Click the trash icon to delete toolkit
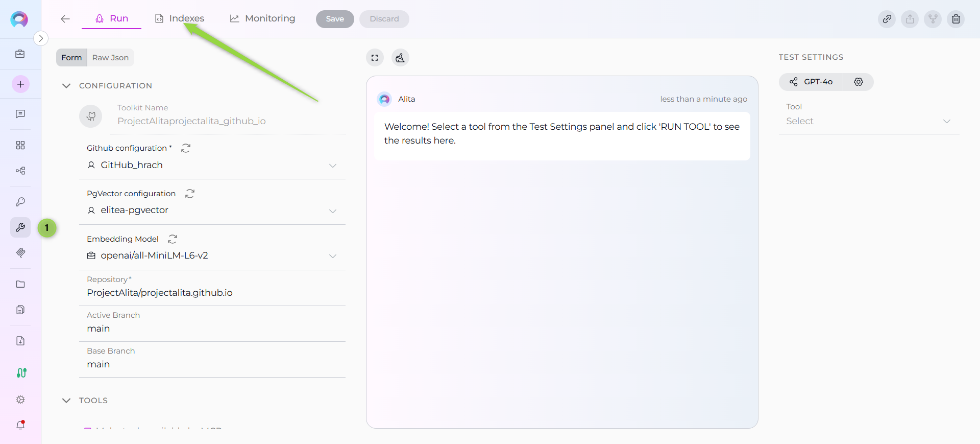 coord(956,19)
